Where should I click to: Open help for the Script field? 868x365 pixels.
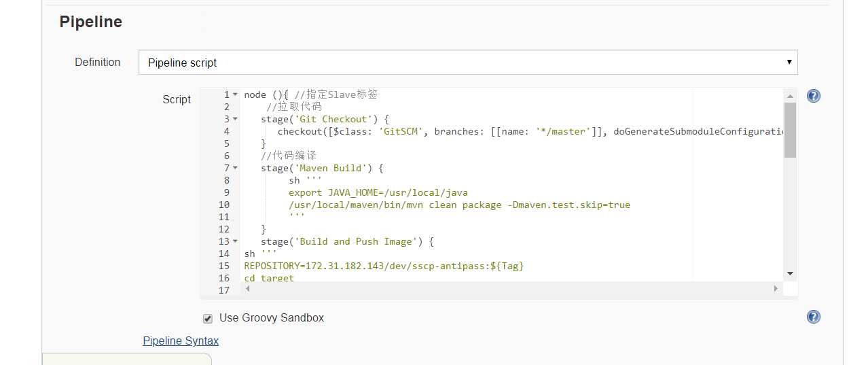(813, 96)
